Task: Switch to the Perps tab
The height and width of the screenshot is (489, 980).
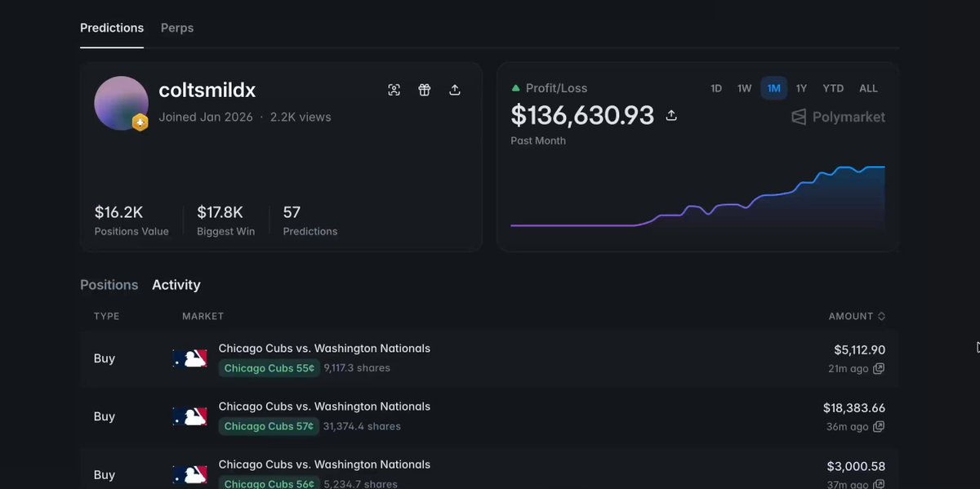Action: (x=177, y=28)
